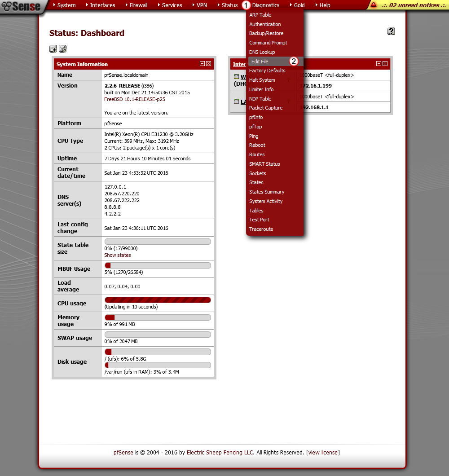
Task: Click the WAN address 172.16.1.199
Action: coord(316,86)
